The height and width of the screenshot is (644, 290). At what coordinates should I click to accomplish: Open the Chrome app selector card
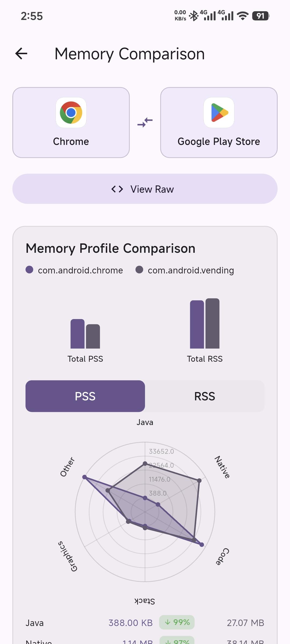point(71,122)
